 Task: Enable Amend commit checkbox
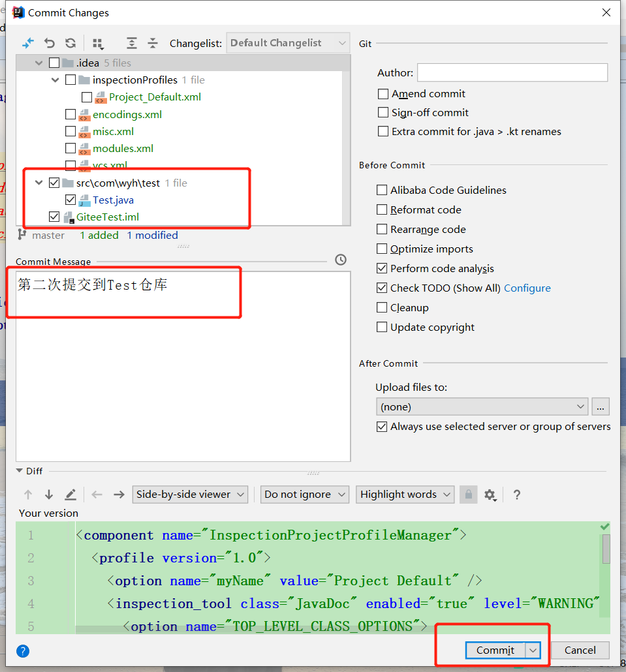click(383, 93)
